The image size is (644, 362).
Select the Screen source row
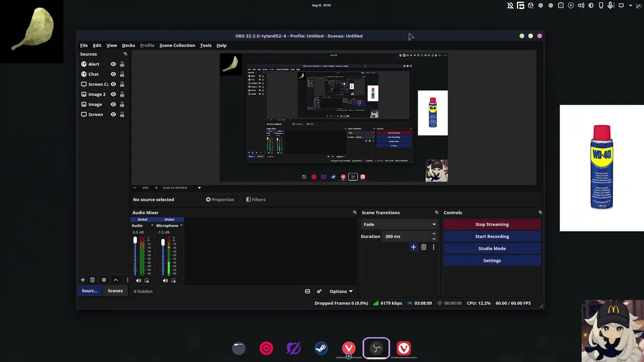pos(103,115)
